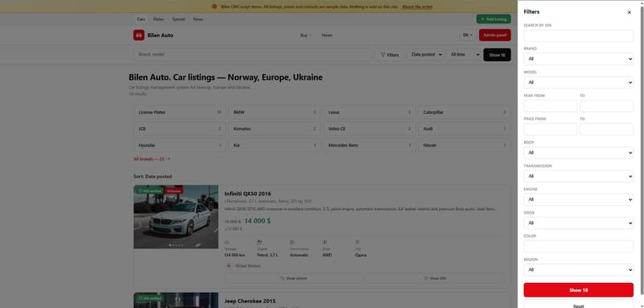Viewport: 644px width, 308px height.
Task: Open the Brand dropdown in Filters
Action: point(578,59)
